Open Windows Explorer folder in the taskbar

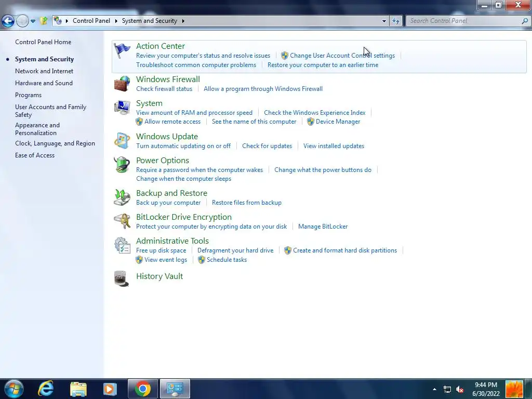click(78, 389)
